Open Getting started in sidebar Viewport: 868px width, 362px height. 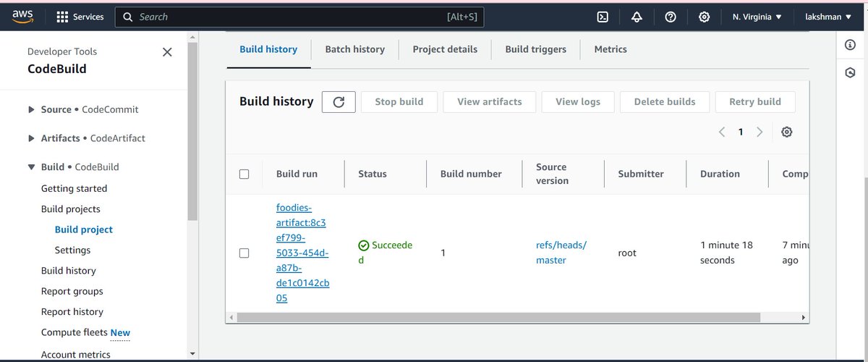(x=74, y=188)
